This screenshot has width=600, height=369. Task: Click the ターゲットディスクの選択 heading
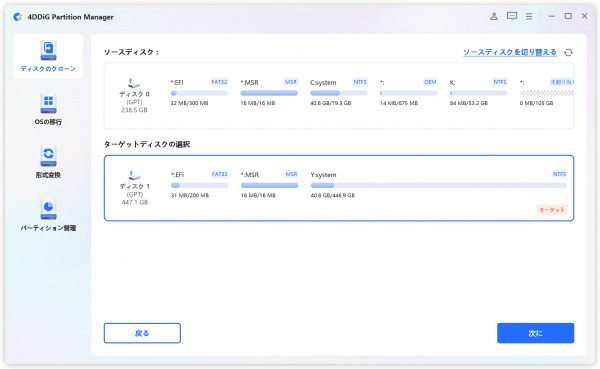coord(147,144)
